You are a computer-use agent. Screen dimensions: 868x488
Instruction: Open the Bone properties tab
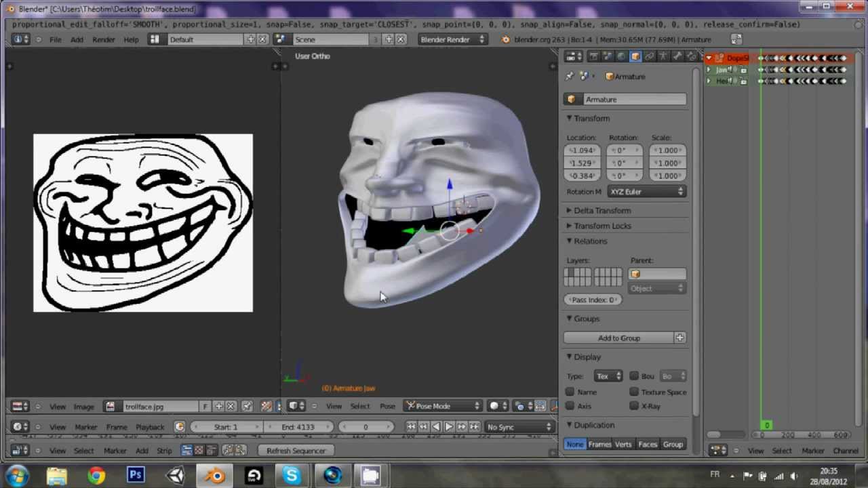[x=677, y=57]
